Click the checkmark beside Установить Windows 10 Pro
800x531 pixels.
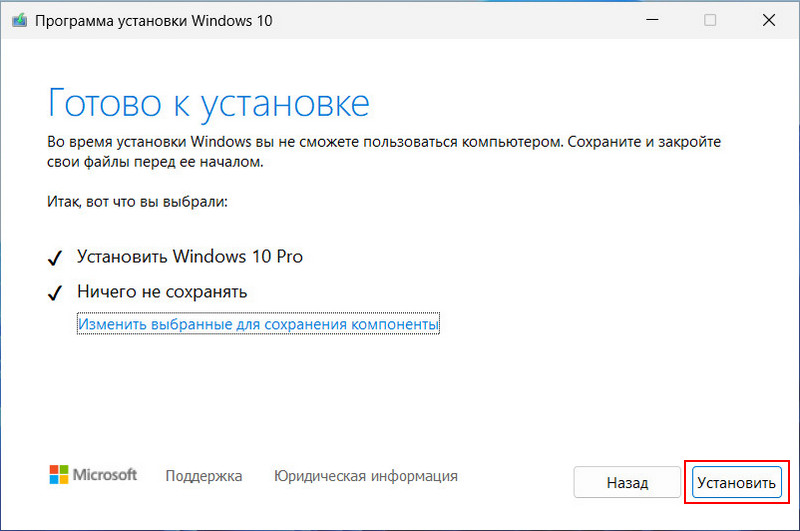click(x=55, y=258)
